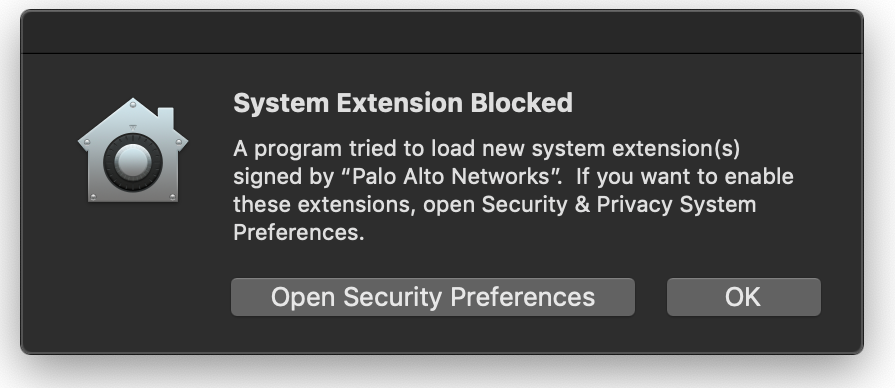Click "Security & Privacy System" in the message
895x388 pixels.
pos(619,204)
